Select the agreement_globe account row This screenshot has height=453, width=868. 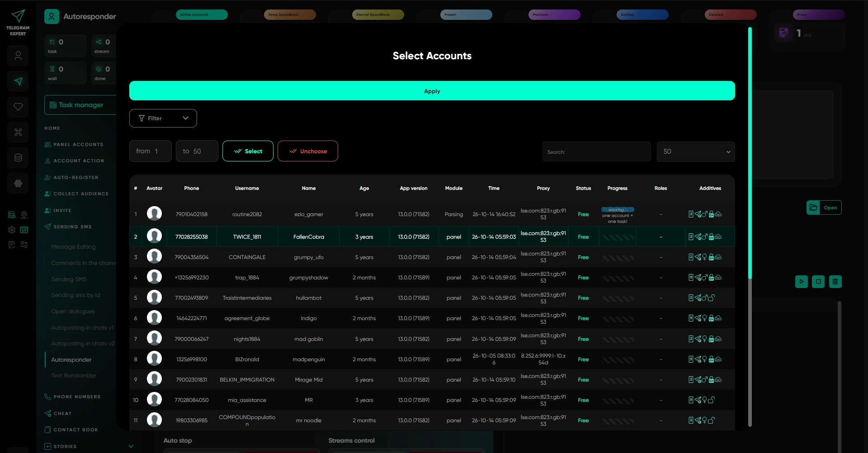(432, 318)
